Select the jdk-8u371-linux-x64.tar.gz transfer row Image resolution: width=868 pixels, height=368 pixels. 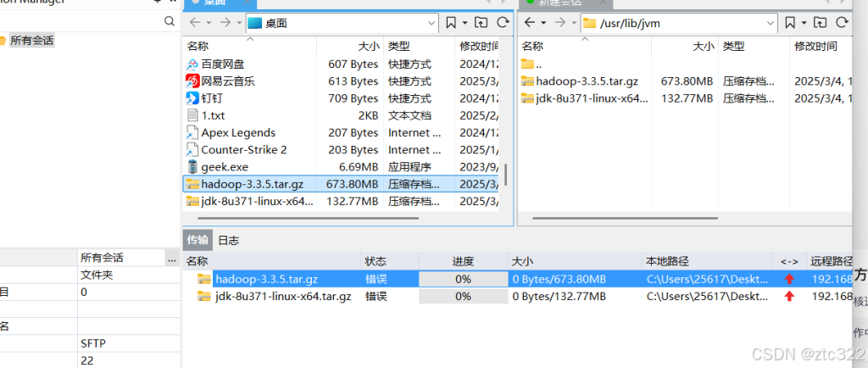coord(517,296)
